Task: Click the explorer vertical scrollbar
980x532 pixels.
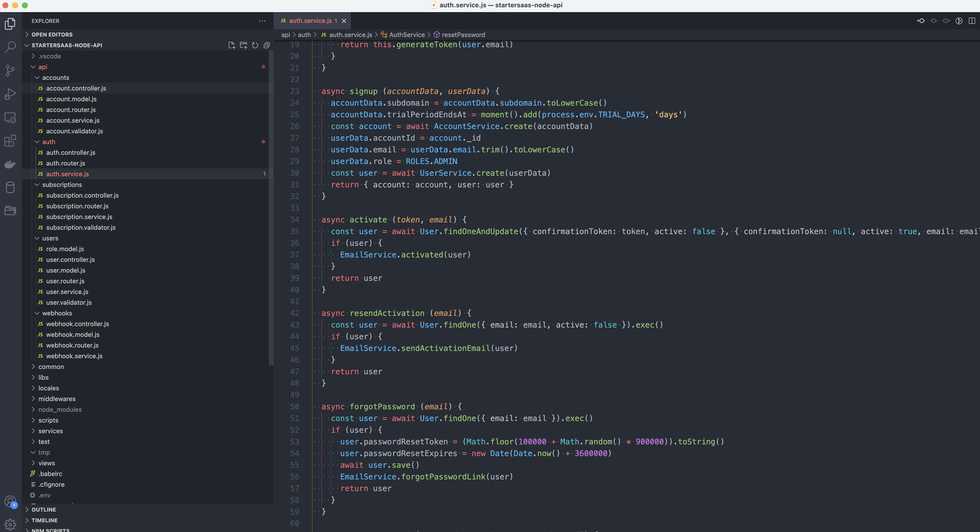Action: pos(271,208)
